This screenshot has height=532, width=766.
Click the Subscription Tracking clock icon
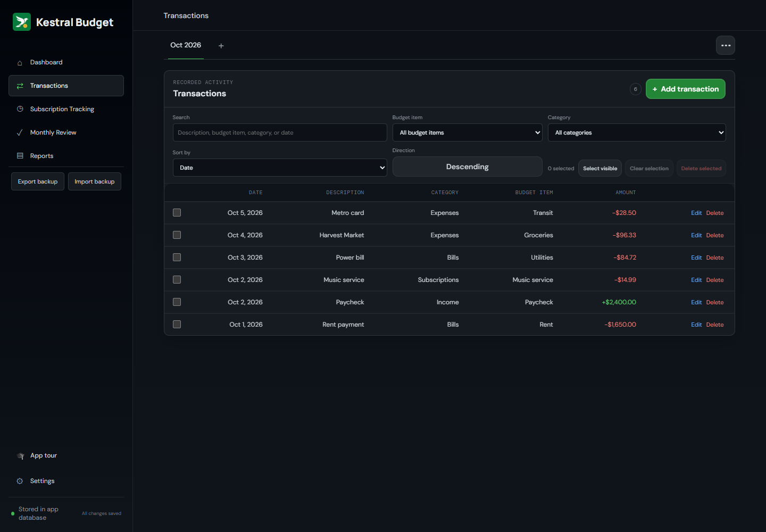pos(20,109)
